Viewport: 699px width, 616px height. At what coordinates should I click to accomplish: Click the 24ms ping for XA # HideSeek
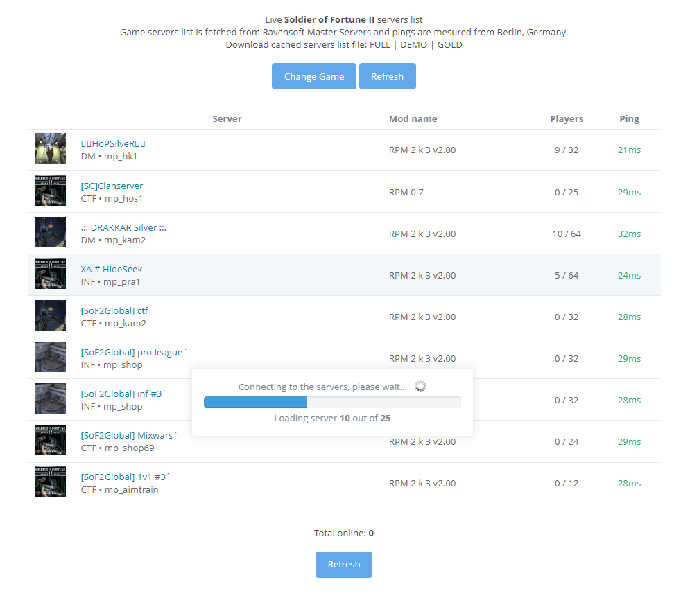pyautogui.click(x=629, y=275)
